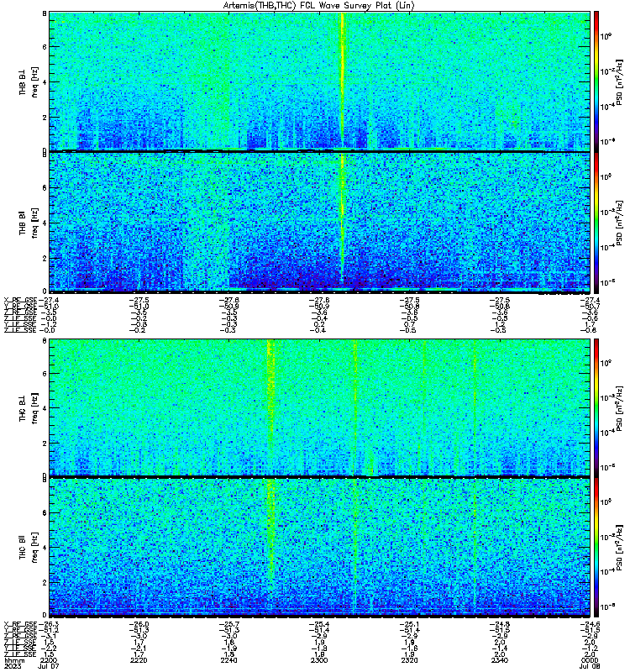Click the THC X_RE_GSE value -25.4

coord(319,624)
